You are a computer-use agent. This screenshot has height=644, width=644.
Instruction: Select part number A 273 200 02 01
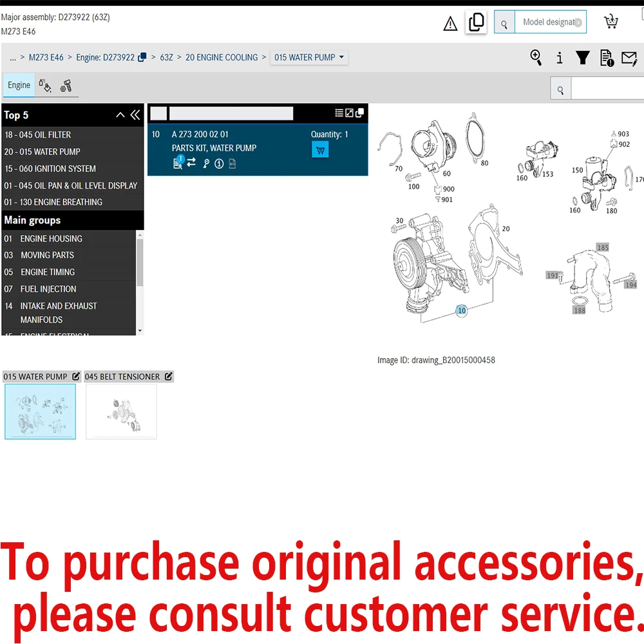[200, 135]
